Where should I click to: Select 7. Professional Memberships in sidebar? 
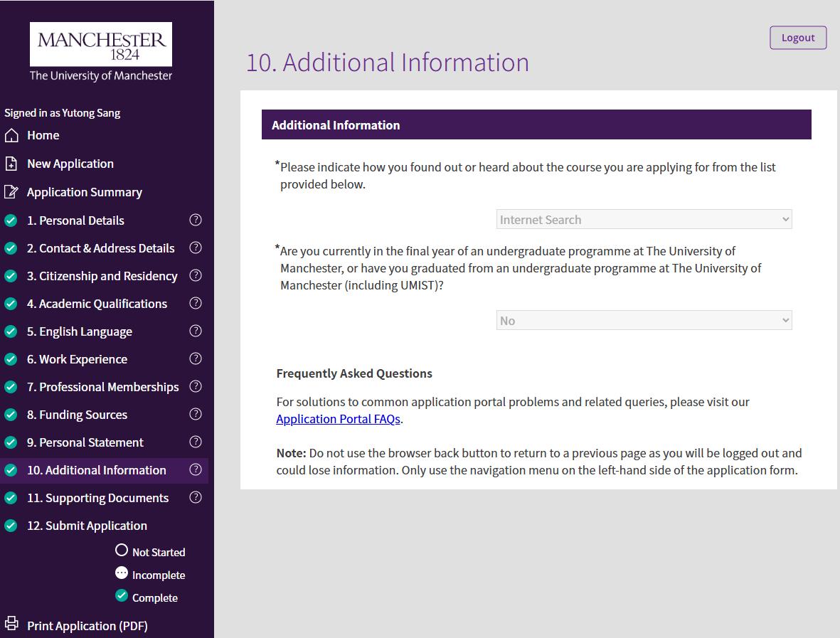coord(102,387)
